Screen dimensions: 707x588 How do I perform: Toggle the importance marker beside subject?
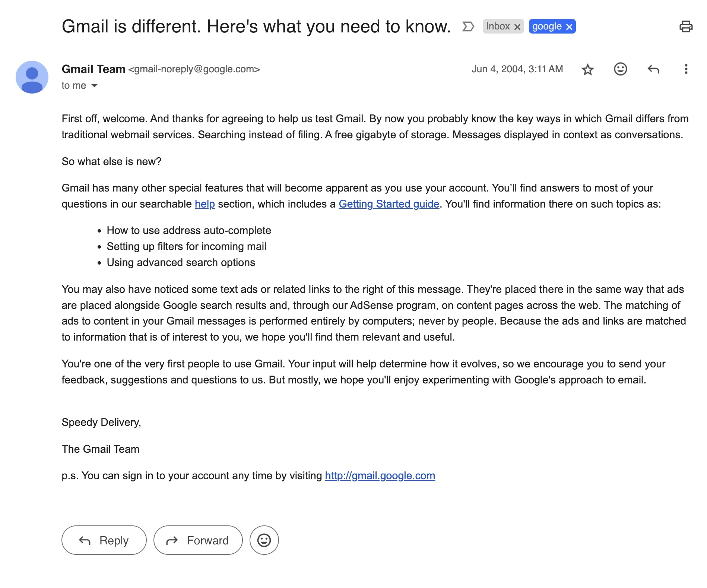[468, 26]
